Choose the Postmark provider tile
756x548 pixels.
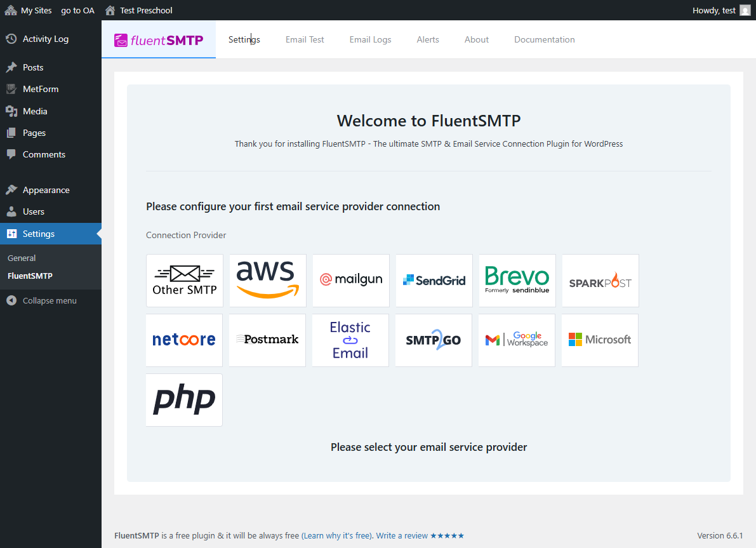click(267, 340)
